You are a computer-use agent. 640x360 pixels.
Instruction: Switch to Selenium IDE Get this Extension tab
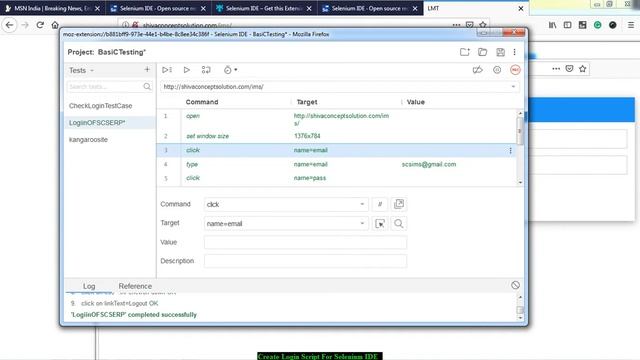pos(263,8)
